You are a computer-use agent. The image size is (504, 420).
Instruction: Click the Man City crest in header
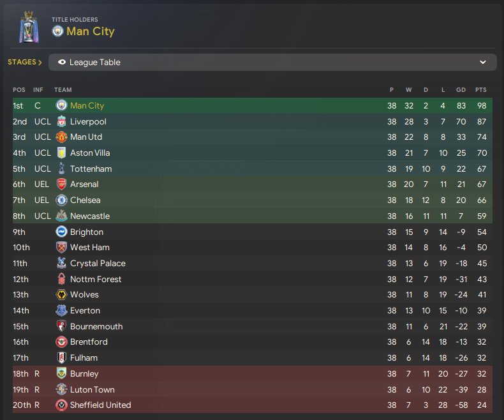tap(57, 31)
